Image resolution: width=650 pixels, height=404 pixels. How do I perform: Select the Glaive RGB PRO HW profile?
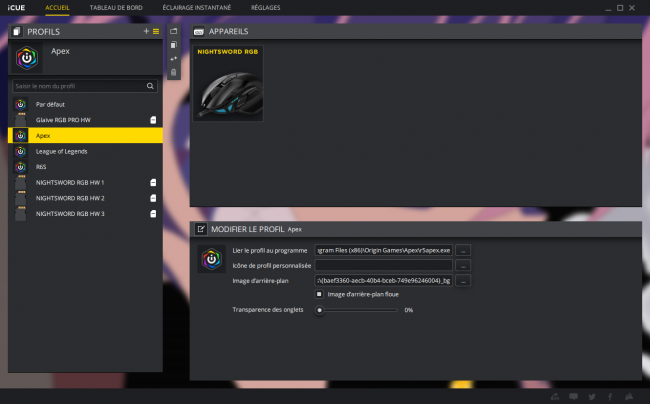click(x=85, y=120)
